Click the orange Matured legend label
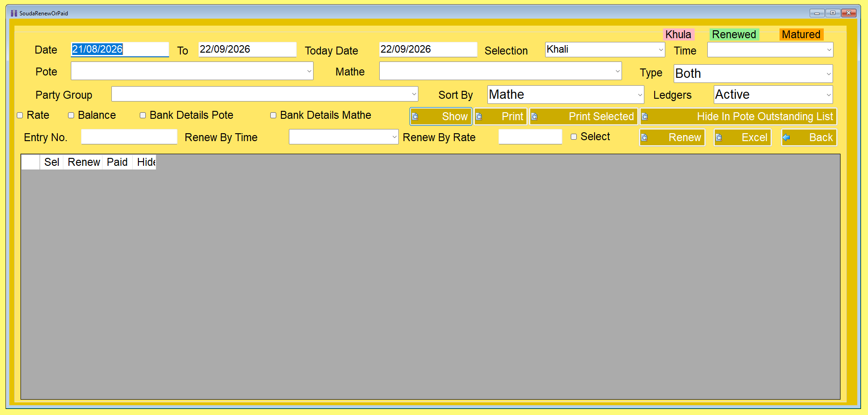Screen dimensions: 868x415 tap(801, 34)
